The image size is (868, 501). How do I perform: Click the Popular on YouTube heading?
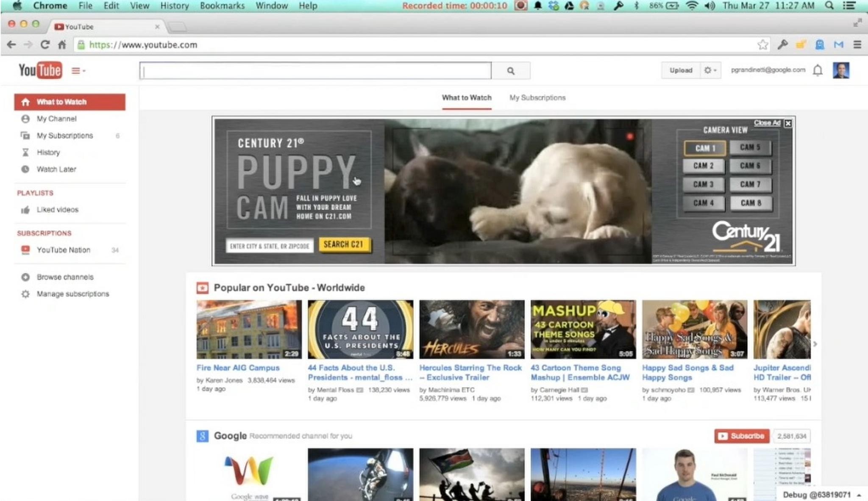point(289,288)
